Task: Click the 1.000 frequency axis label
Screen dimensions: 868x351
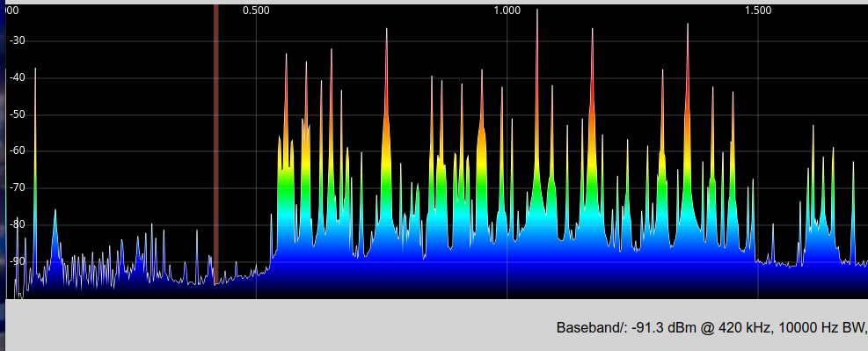Action: [x=507, y=11]
